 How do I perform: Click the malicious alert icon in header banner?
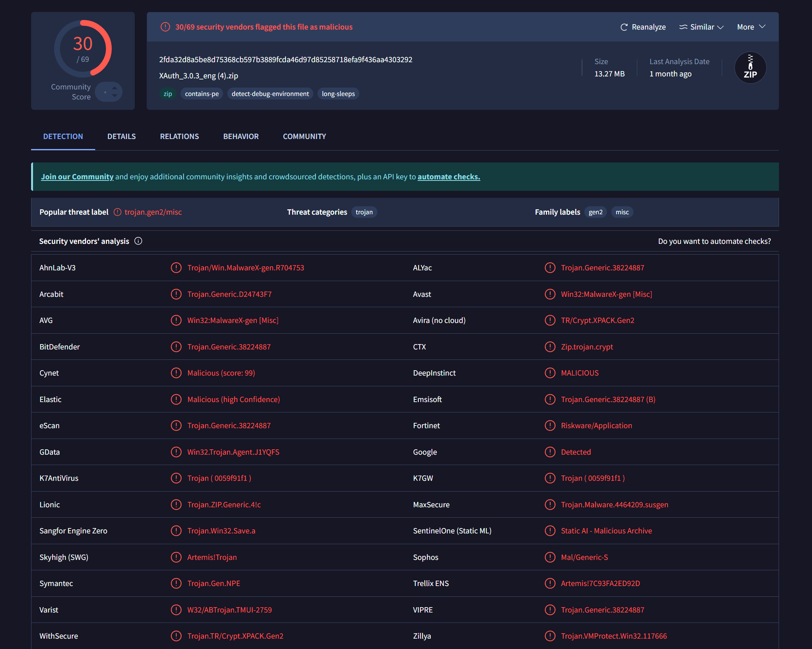tap(165, 27)
